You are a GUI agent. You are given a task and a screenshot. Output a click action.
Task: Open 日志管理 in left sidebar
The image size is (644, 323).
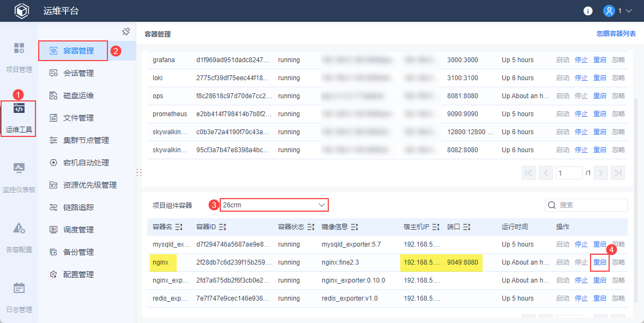[x=19, y=298]
